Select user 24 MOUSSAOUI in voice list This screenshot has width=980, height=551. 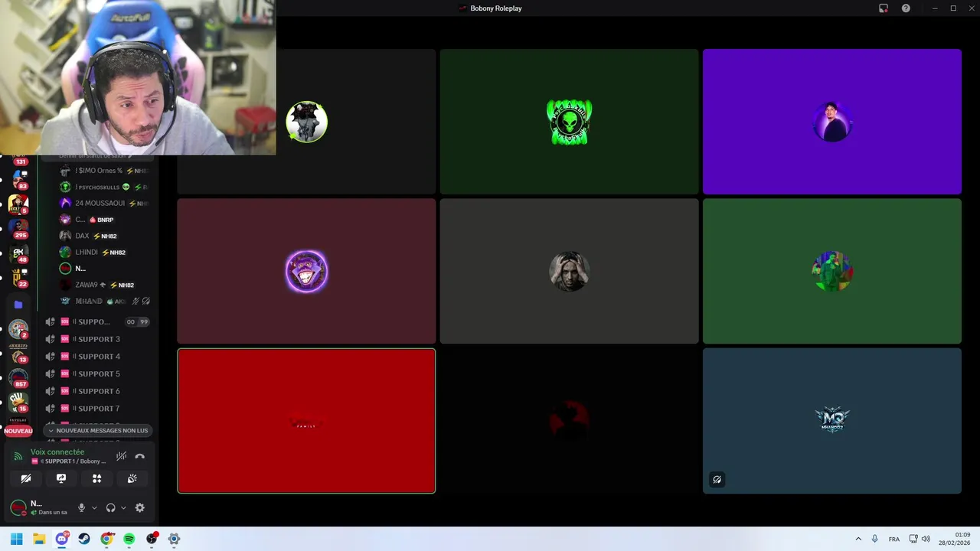pyautogui.click(x=105, y=204)
